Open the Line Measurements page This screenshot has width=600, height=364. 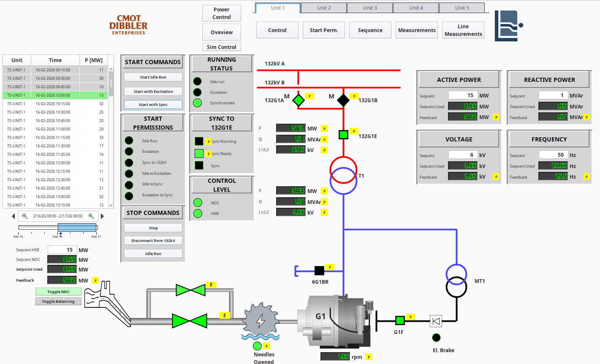(x=463, y=30)
